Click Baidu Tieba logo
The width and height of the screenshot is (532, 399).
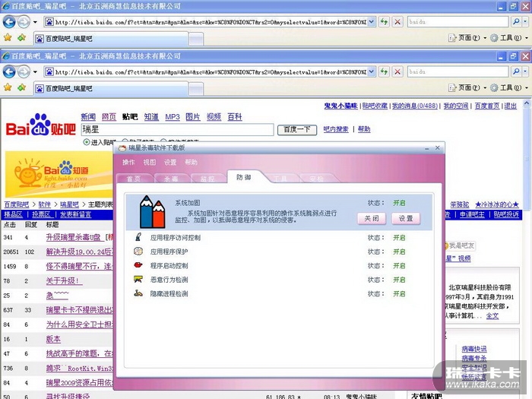pyautogui.click(x=41, y=125)
